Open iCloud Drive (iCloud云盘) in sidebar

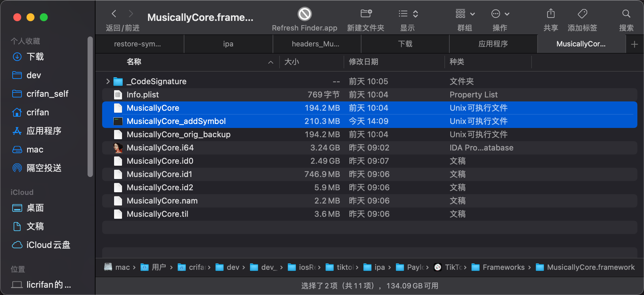(48, 245)
